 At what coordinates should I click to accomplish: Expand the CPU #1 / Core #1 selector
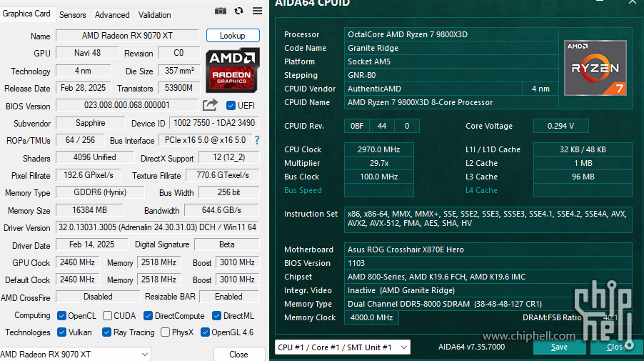(x=342, y=347)
